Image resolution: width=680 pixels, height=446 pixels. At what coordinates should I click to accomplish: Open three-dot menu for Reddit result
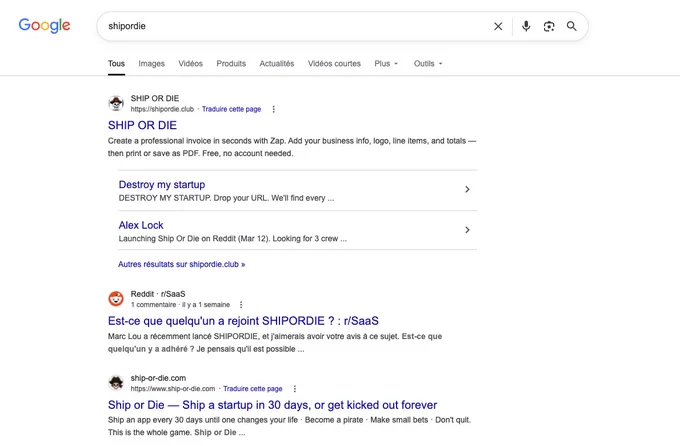(241, 305)
